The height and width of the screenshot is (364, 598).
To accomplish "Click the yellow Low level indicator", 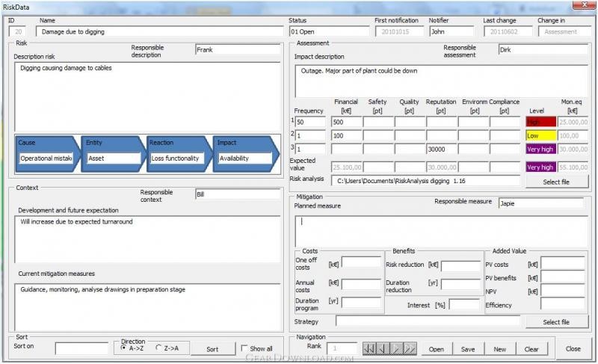I will pos(540,136).
